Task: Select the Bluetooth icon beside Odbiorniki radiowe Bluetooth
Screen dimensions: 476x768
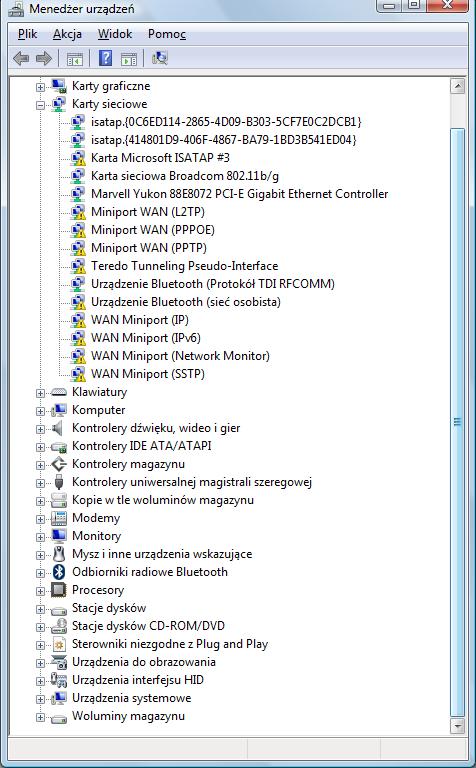Action: tap(59, 572)
